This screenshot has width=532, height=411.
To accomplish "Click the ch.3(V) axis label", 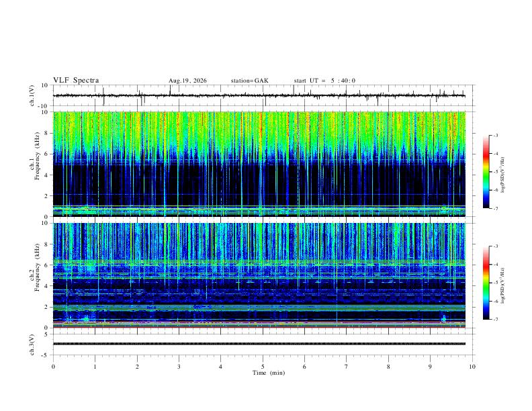I will (32, 345).
